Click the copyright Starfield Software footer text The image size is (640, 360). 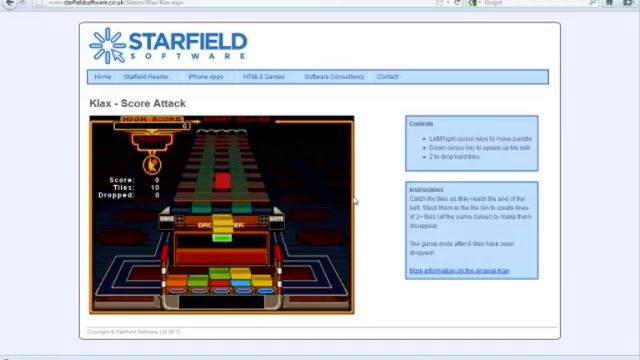click(x=133, y=332)
